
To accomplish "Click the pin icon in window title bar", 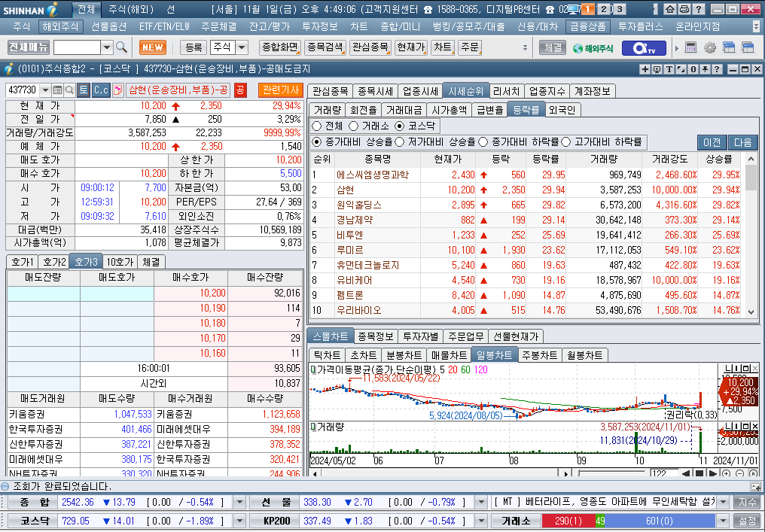I will pos(705,69).
